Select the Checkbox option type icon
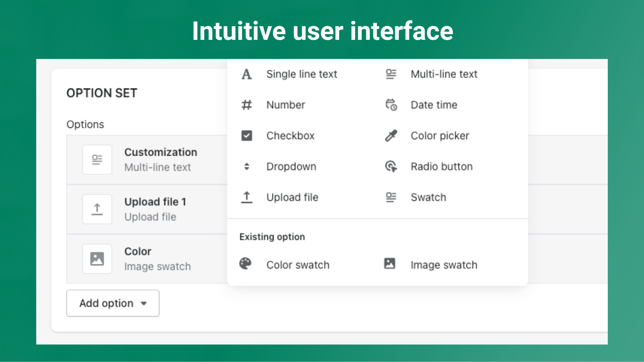The height and width of the screenshot is (362, 644). click(x=246, y=136)
